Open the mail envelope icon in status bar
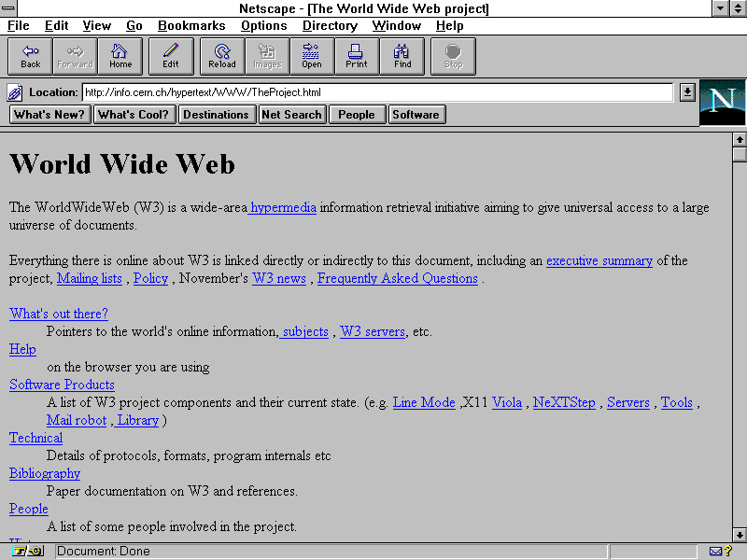Screen dimensions: 747x560 click(x=715, y=552)
